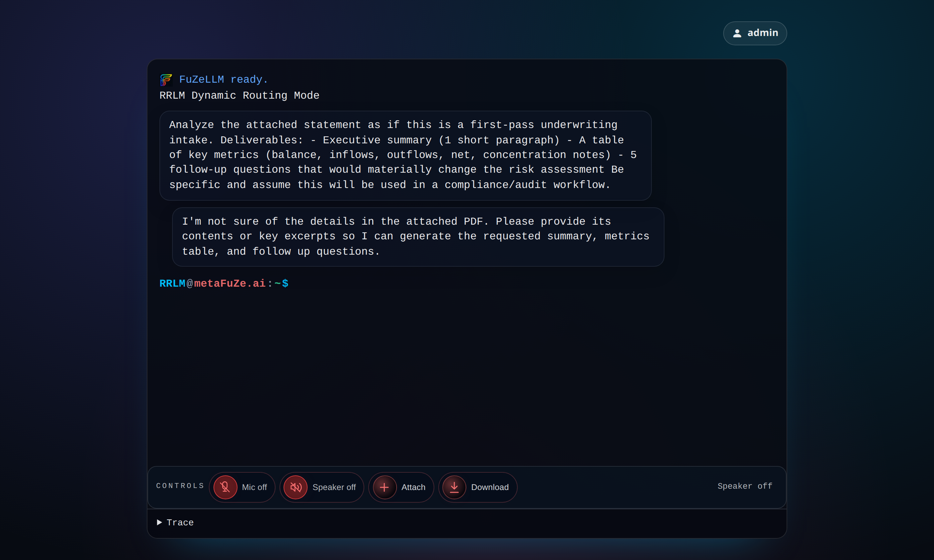
Task: Open the Trace section label
Action: click(x=180, y=523)
